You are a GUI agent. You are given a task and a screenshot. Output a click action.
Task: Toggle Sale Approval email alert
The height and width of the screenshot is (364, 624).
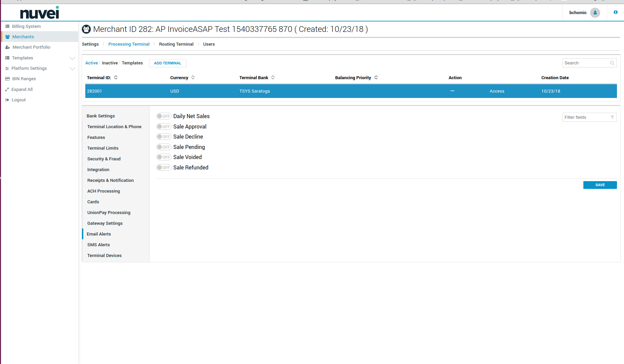click(x=164, y=127)
